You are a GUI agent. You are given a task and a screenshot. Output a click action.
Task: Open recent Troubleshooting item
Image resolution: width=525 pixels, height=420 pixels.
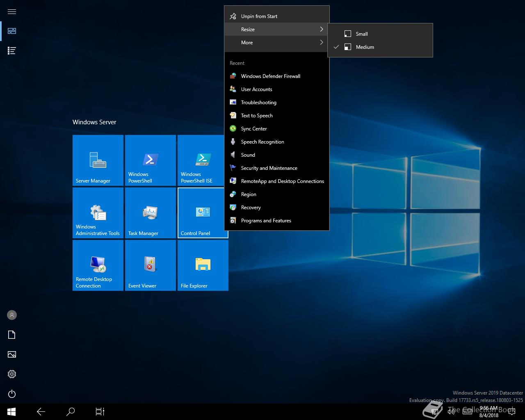[277, 103]
